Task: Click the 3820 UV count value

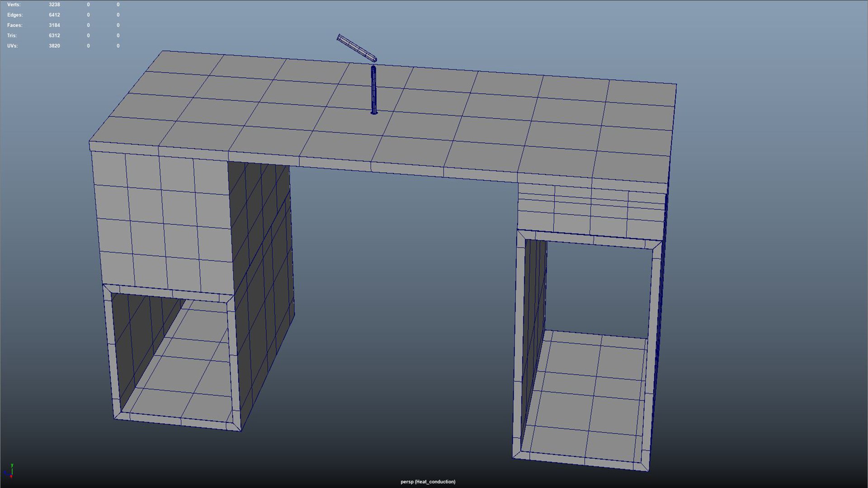Action: pos(54,46)
